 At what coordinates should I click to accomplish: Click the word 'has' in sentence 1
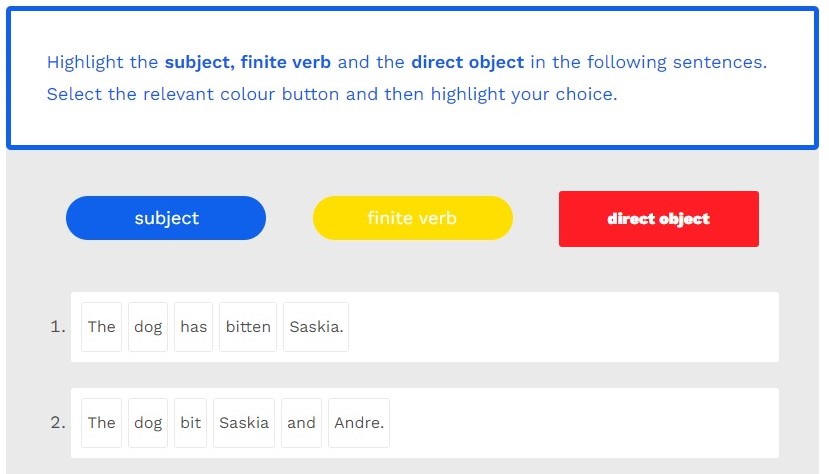194,327
